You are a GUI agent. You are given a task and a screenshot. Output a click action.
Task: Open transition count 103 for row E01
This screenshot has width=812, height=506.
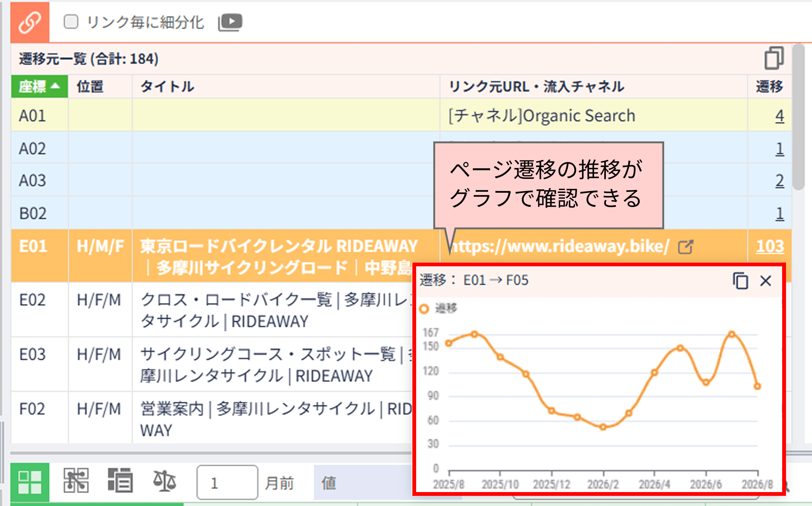(770, 246)
